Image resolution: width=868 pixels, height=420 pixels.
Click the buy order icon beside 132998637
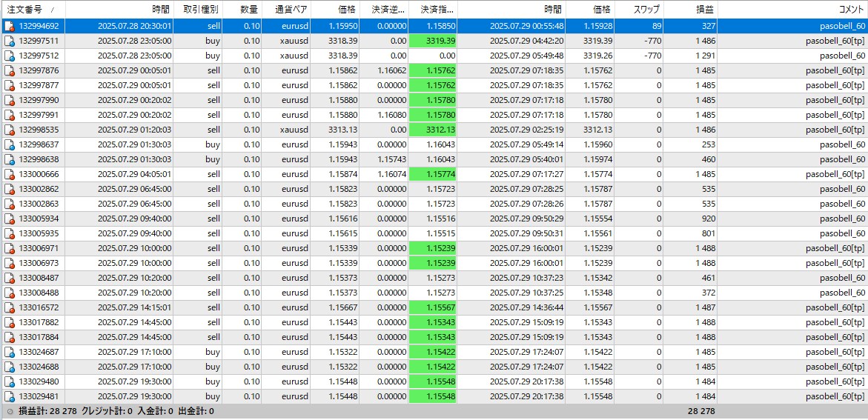pyautogui.click(x=9, y=145)
